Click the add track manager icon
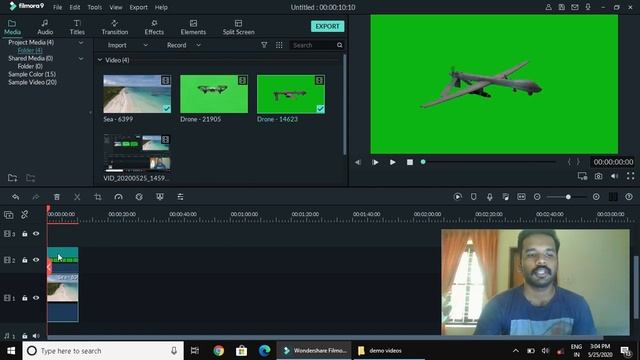640x360 pixels. (x=9, y=215)
